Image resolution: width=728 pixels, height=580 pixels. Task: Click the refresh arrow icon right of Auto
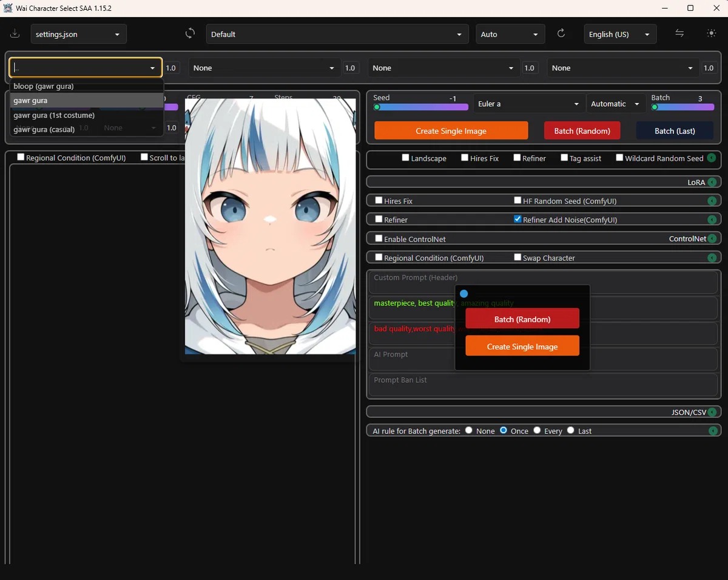(x=561, y=33)
